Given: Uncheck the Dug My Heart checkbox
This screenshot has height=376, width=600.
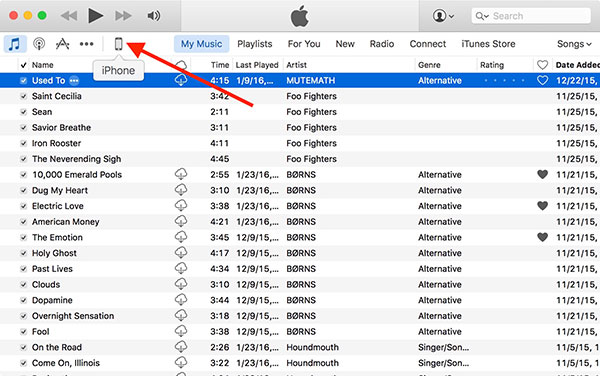Looking at the screenshot, I should coord(23,190).
